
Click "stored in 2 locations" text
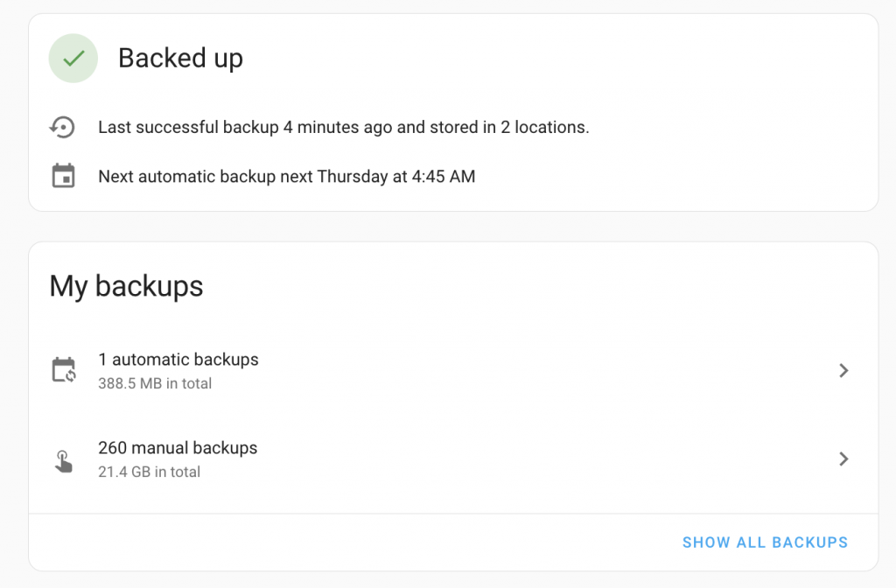click(x=509, y=128)
